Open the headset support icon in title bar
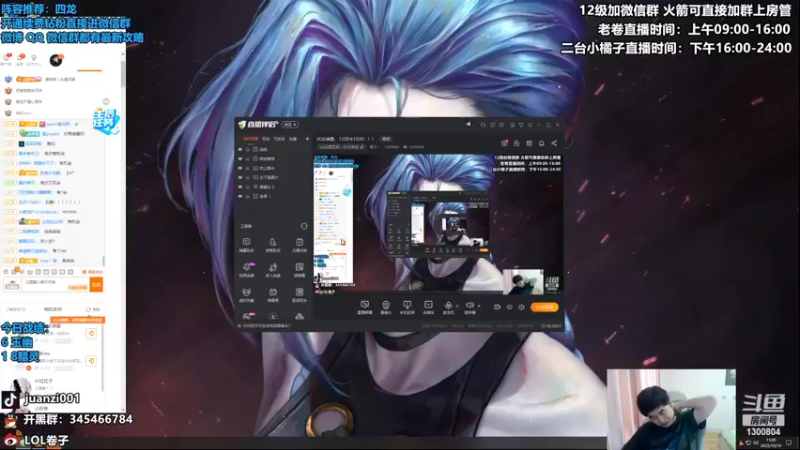The width and height of the screenshot is (800, 450). click(x=483, y=124)
